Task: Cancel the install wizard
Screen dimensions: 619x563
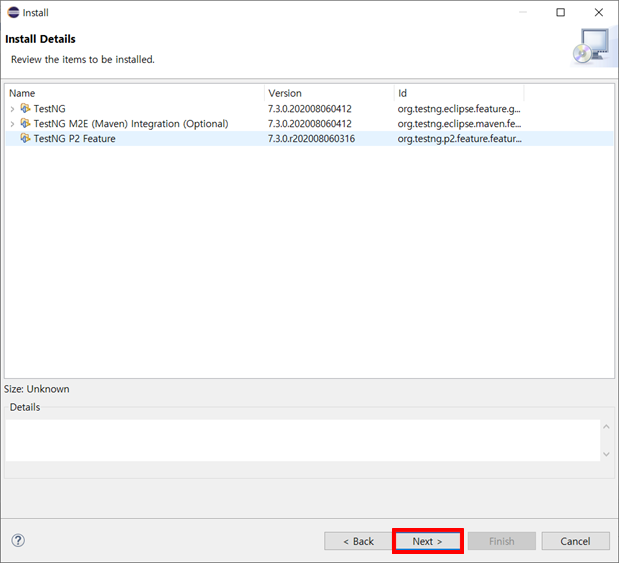Action: tap(575, 541)
